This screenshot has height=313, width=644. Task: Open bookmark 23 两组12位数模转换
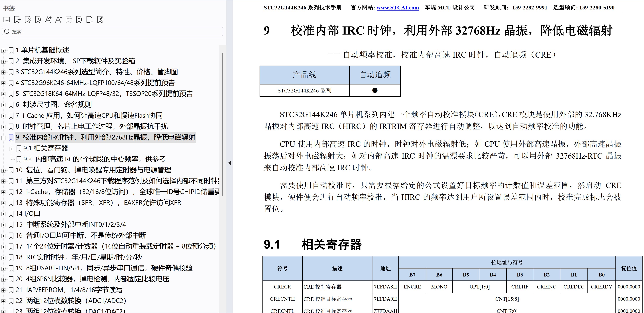[x=71, y=310]
